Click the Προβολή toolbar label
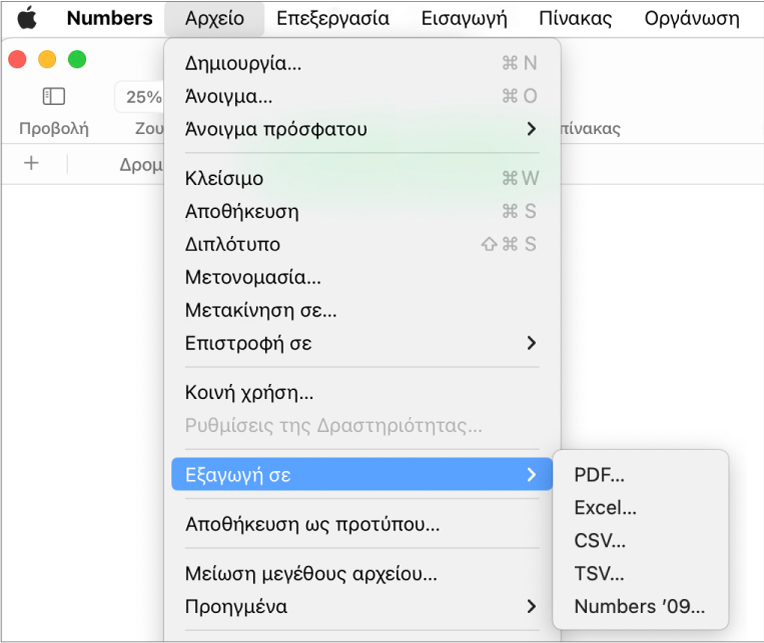The image size is (764, 643). 54,129
